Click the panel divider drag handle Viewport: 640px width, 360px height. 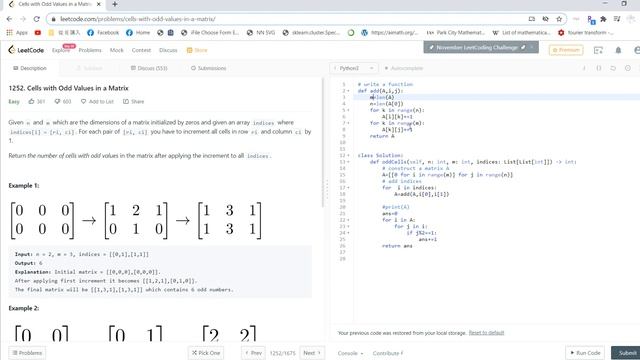[x=327, y=189]
